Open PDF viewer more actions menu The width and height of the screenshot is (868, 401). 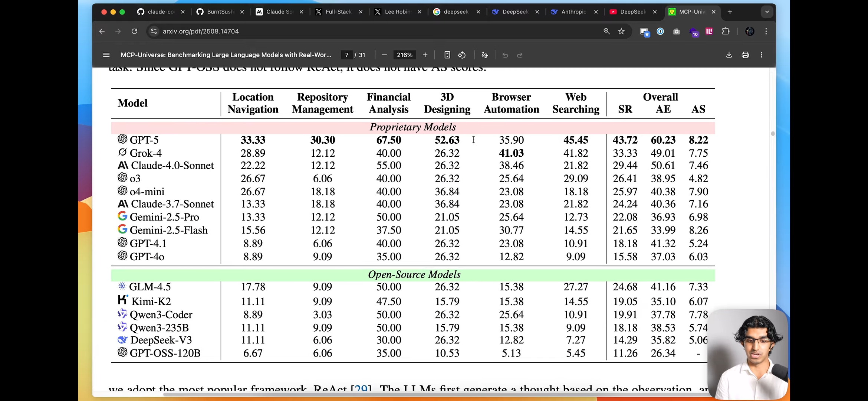[x=762, y=55]
